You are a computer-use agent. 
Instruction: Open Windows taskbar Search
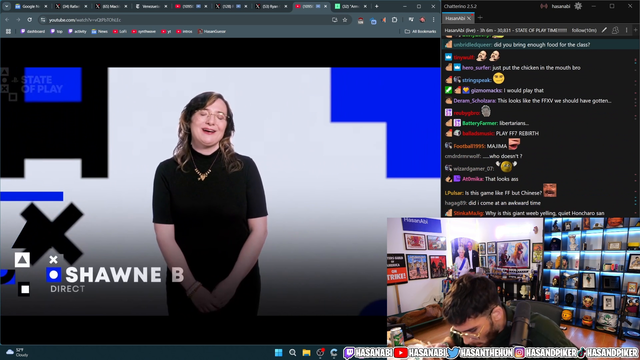(293, 353)
